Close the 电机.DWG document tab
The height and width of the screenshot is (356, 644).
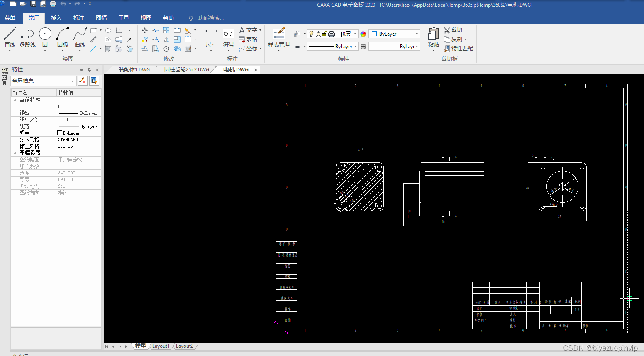coord(256,70)
